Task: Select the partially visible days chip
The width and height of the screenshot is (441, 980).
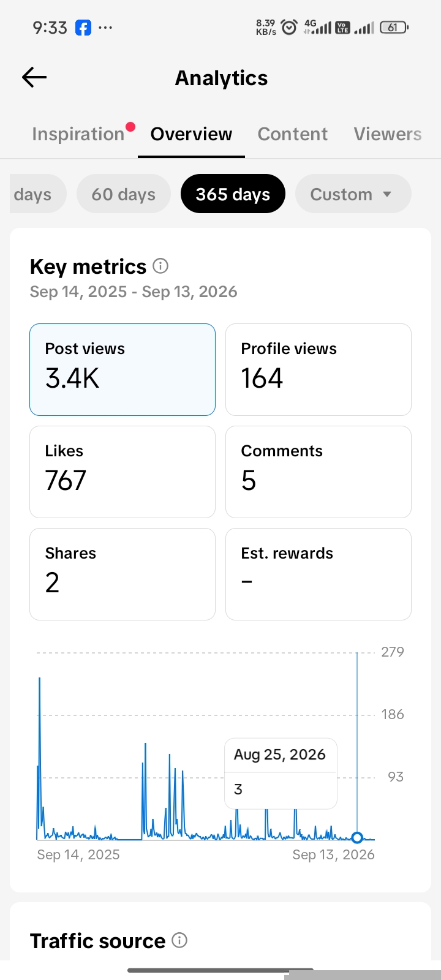Action: coord(37,194)
